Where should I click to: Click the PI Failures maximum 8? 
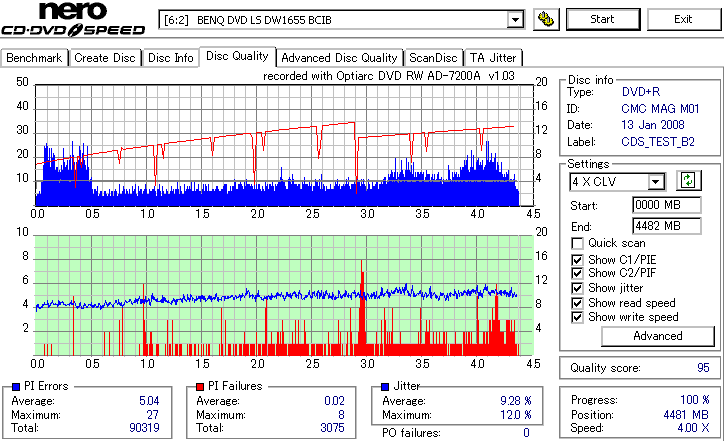341,415
